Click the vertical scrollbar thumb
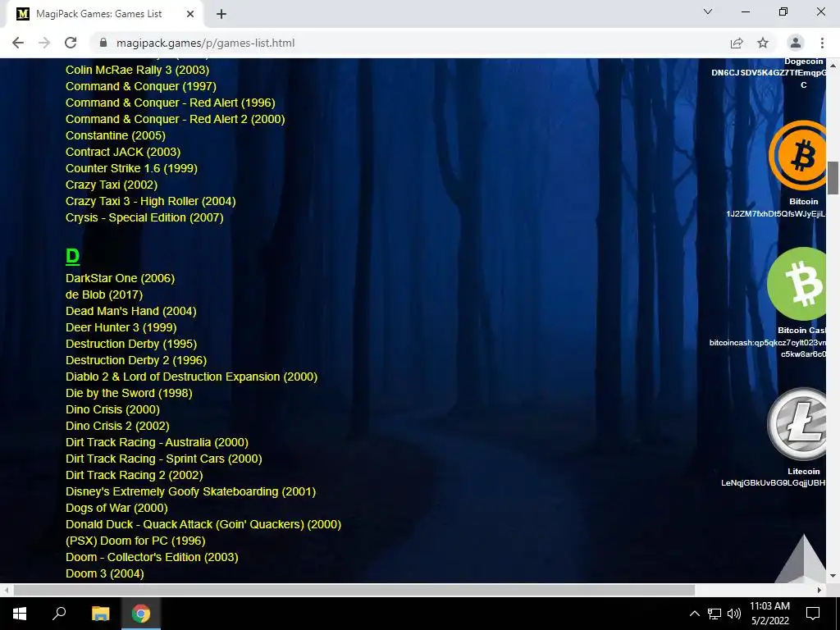This screenshot has width=840, height=630. point(833,178)
